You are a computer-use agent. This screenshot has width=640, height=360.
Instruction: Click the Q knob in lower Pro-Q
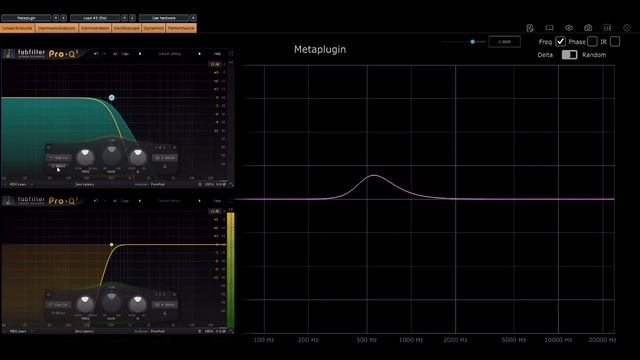click(138, 304)
